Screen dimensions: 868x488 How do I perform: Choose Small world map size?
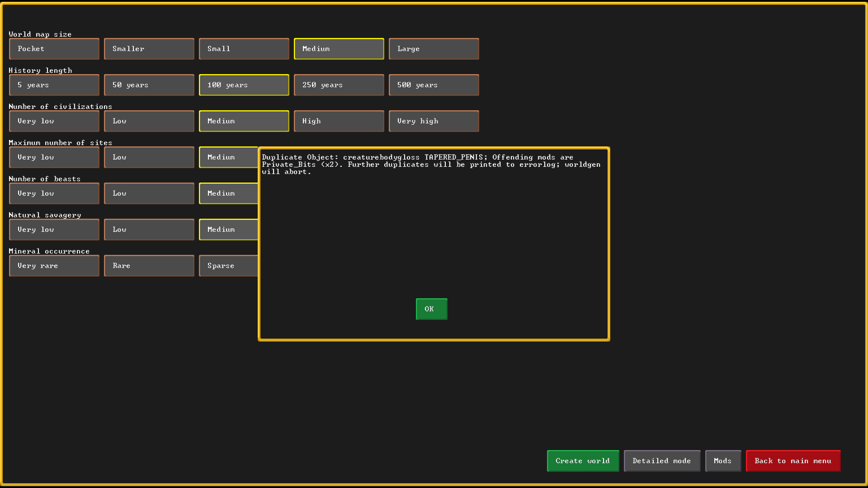pyautogui.click(x=244, y=49)
